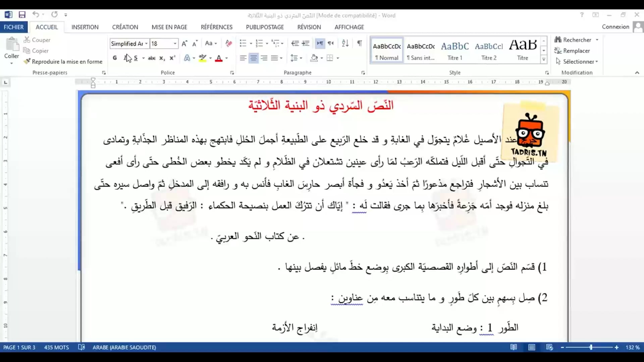This screenshot has height=362, width=644.
Task: Toggle the show paragraph marks button
Action: (x=360, y=43)
